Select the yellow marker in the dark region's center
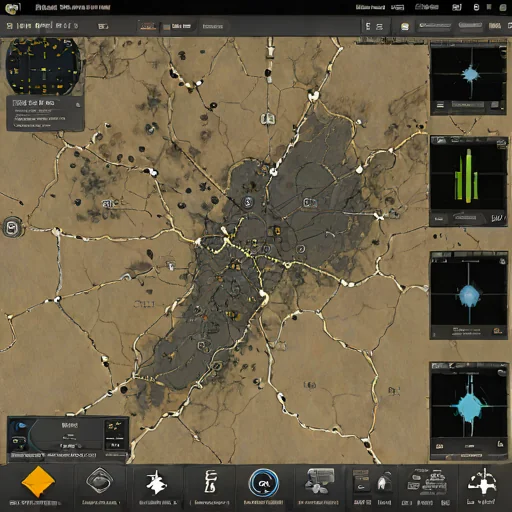 276,230
